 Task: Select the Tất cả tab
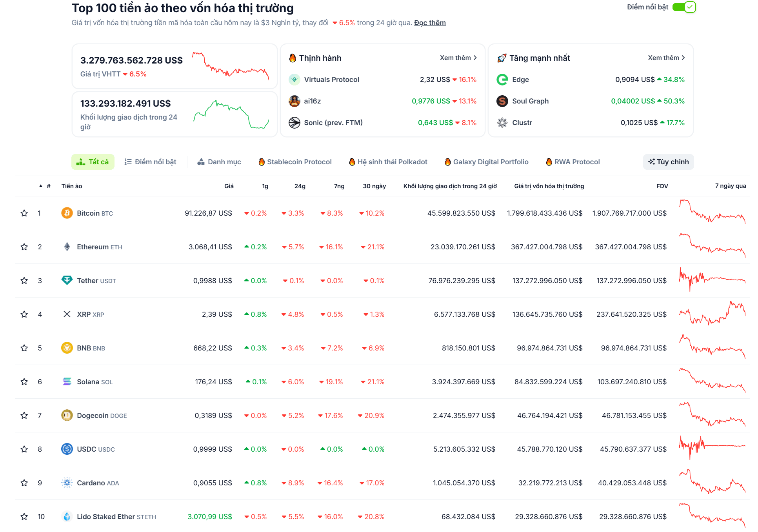pyautogui.click(x=93, y=162)
